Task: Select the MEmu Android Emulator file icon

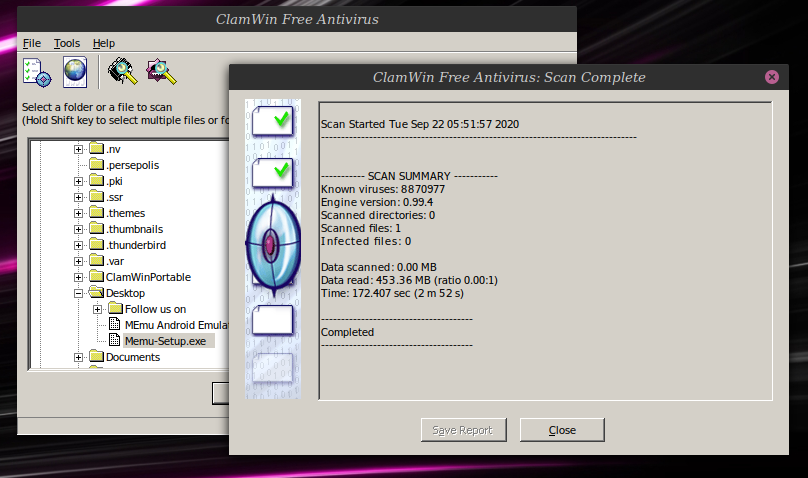Action: [115, 325]
